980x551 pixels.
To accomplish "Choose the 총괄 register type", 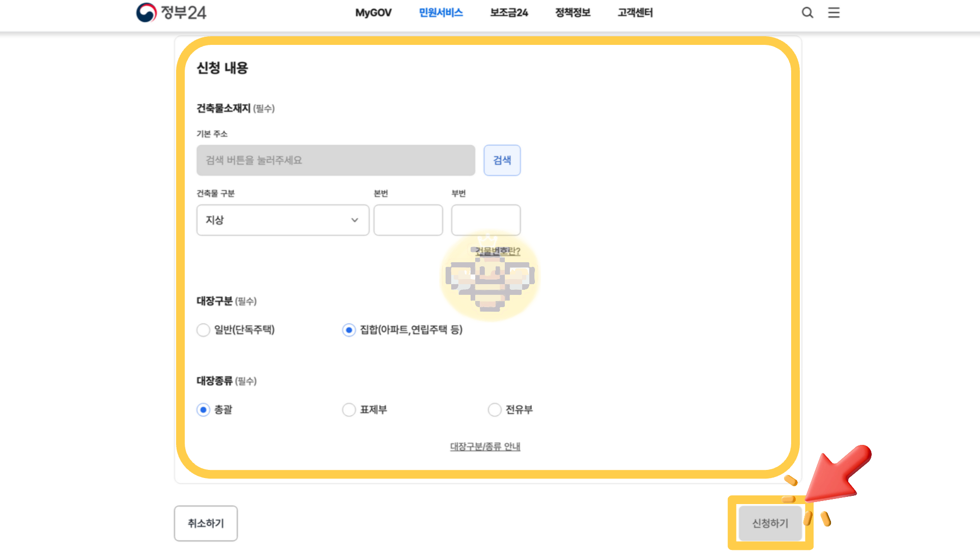I will click(203, 410).
